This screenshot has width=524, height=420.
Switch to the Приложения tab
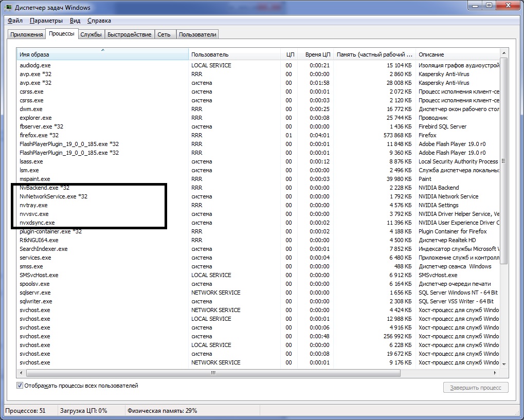[26, 34]
